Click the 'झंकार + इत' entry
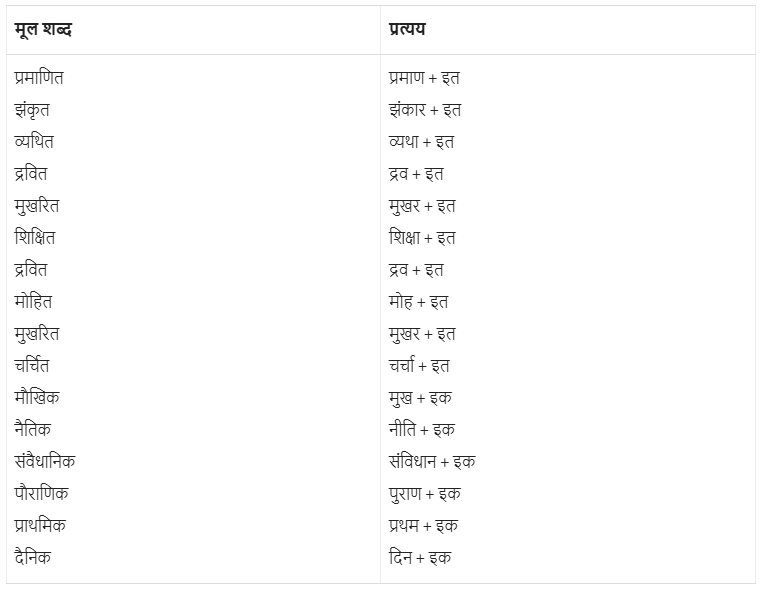The width and height of the screenshot is (762, 589). click(x=425, y=109)
